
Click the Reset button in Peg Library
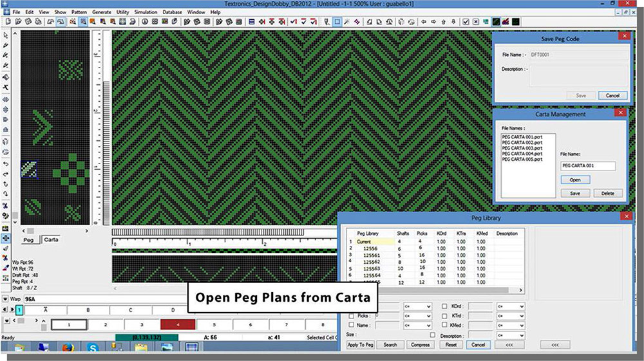451,345
